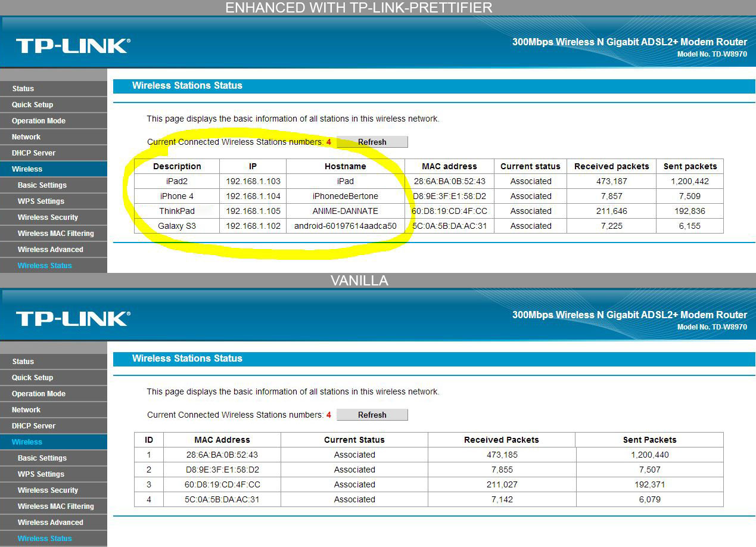Open Status menu in vanilla page sidebar

click(54, 362)
